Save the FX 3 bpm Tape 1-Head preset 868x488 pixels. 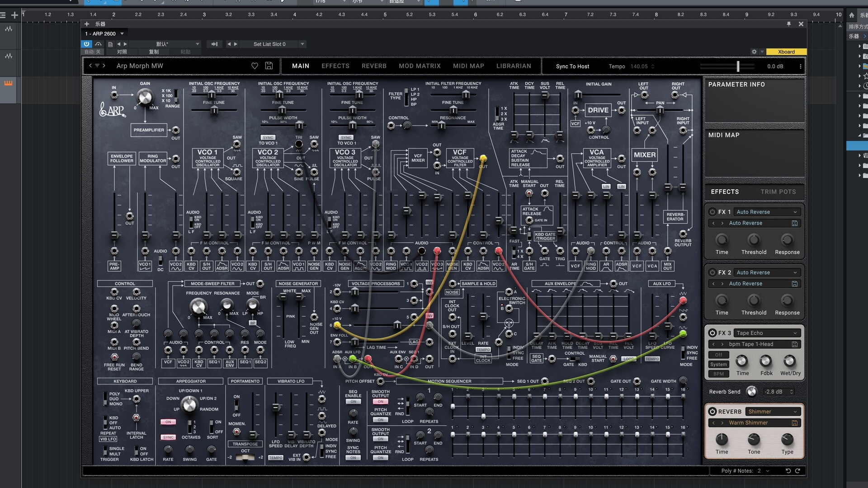point(794,344)
